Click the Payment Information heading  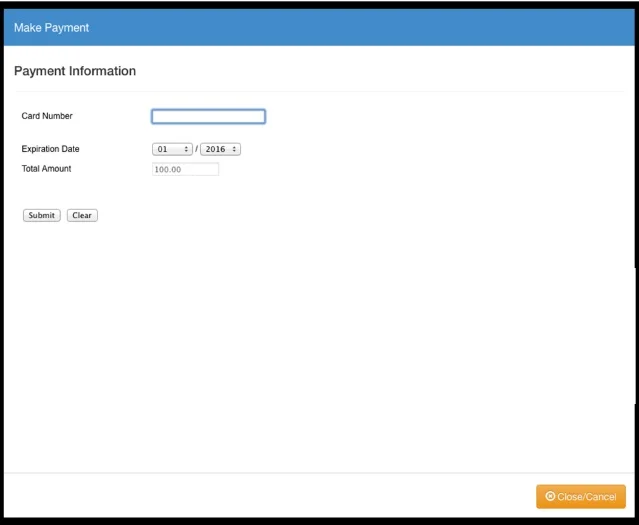click(75, 71)
